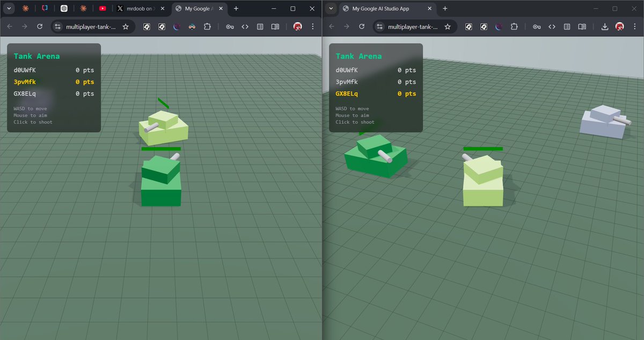The width and height of the screenshot is (644, 340).
Task: Click '3pvMfk' in the right window scoreboard
Action: pyautogui.click(x=347, y=82)
